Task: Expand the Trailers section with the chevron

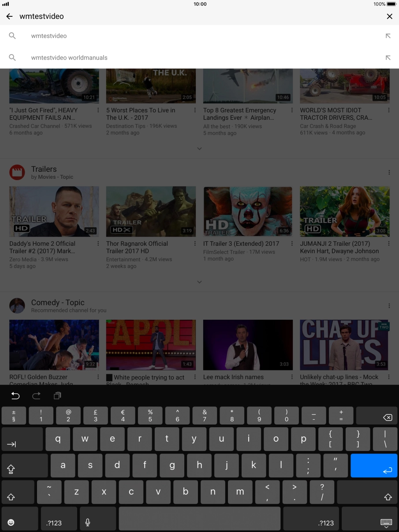Action: click(x=199, y=282)
